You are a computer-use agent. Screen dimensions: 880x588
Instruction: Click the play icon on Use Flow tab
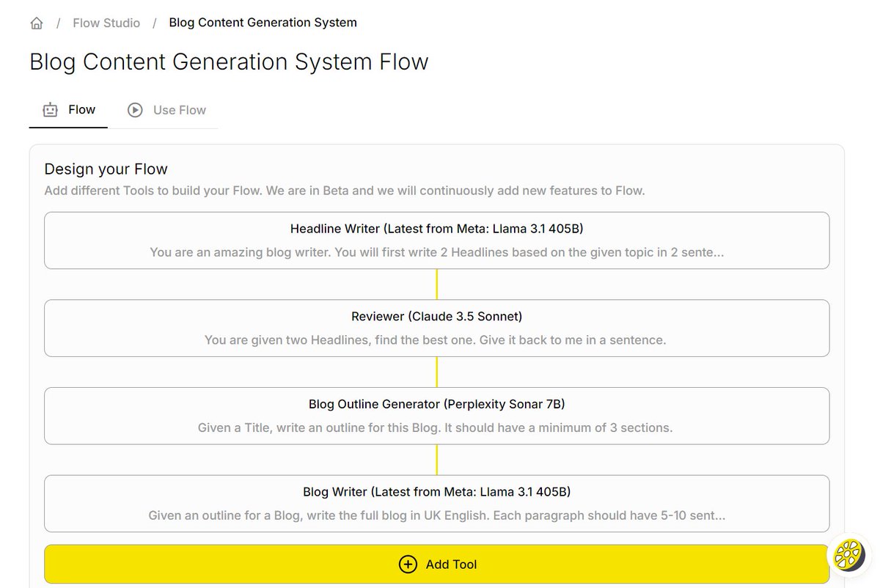tap(135, 110)
